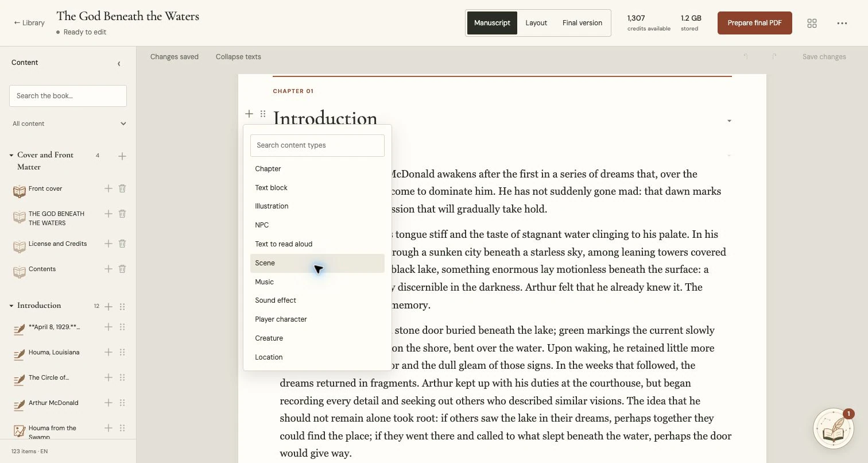The width and height of the screenshot is (868, 463).
Task: Click the Front cover book icon
Action: tap(20, 191)
